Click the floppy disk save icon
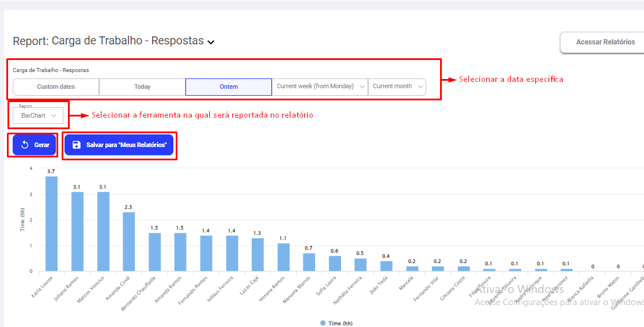Viewport: 644px width, 327px height. coord(76,145)
